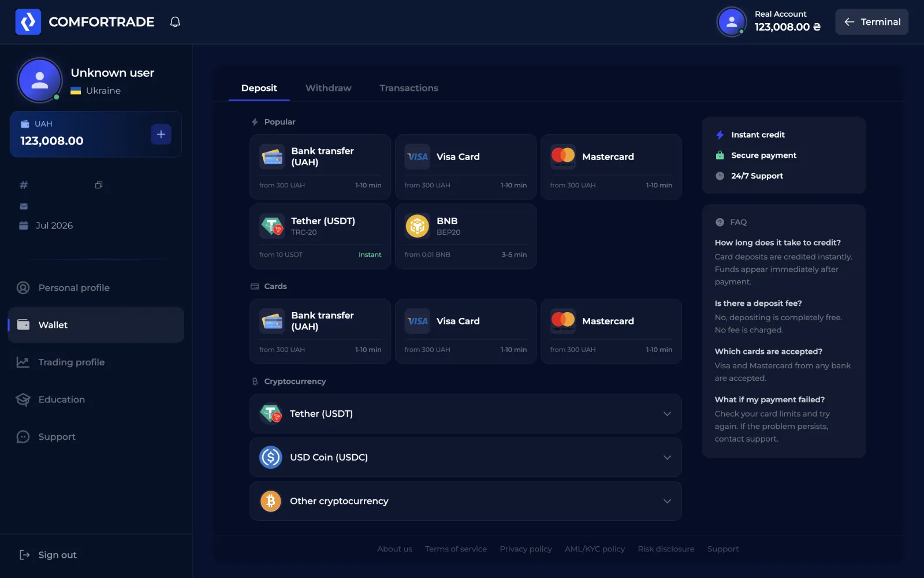This screenshot has height=578, width=924.
Task: Open About us footer link
Action: tap(394, 549)
